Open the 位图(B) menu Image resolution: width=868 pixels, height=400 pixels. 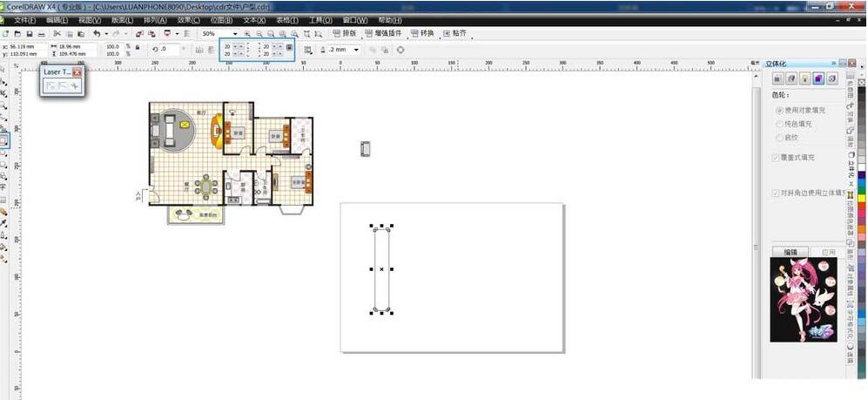pos(221,20)
